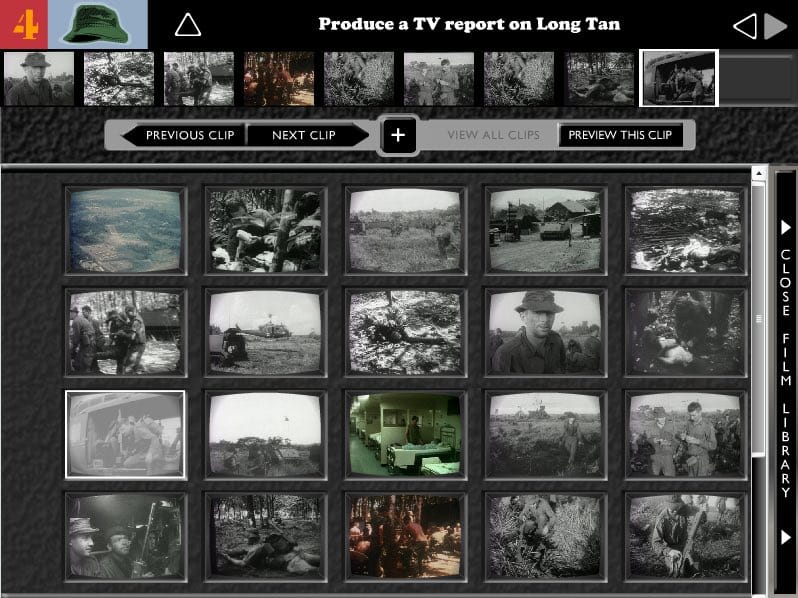
Task: Click the upper arrow above Close Film Library
Action: click(786, 227)
